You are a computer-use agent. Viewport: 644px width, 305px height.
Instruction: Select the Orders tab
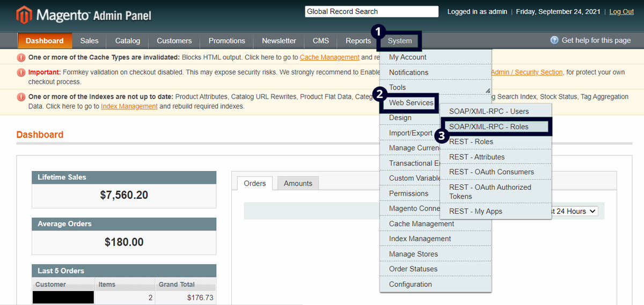click(255, 183)
